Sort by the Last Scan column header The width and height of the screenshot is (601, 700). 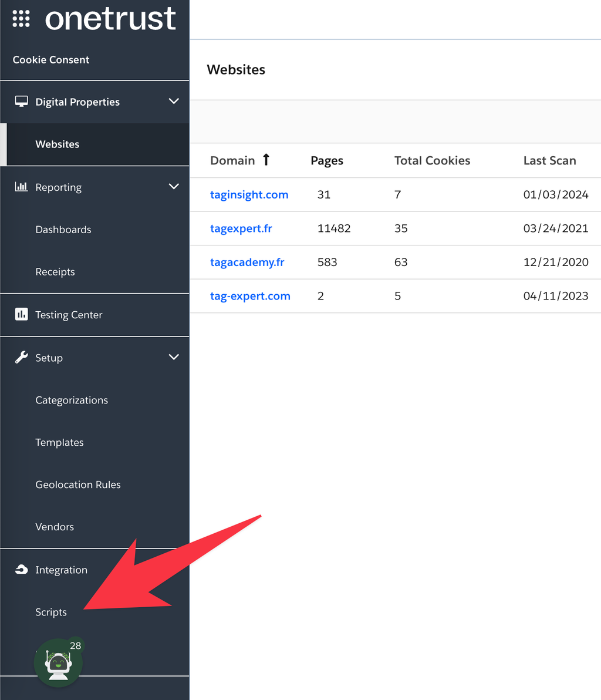point(550,161)
